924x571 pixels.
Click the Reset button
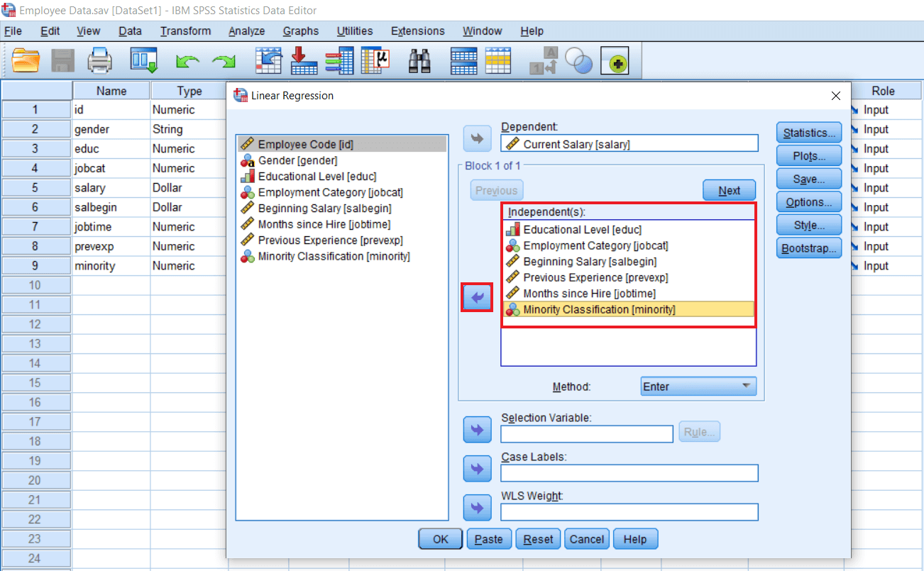click(538, 539)
